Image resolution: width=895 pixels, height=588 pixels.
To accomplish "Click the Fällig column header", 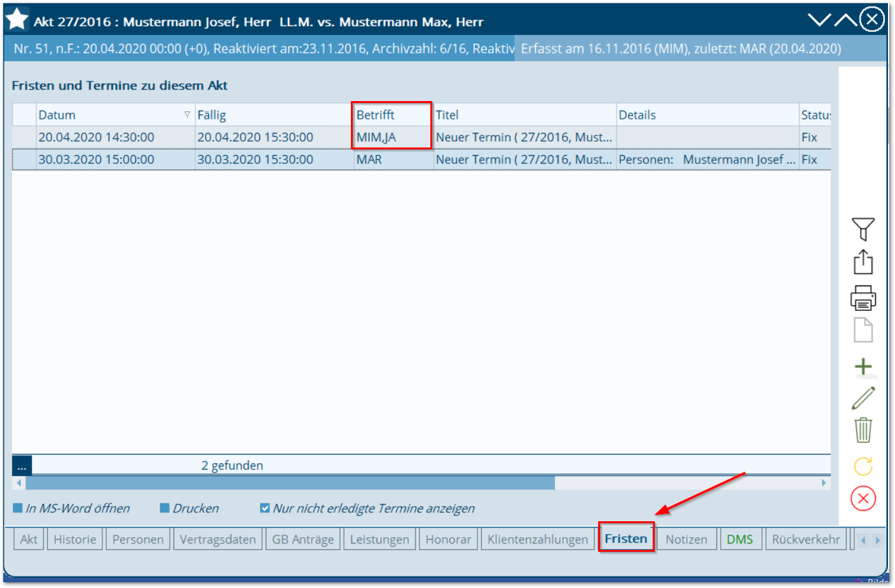I will coord(274,114).
